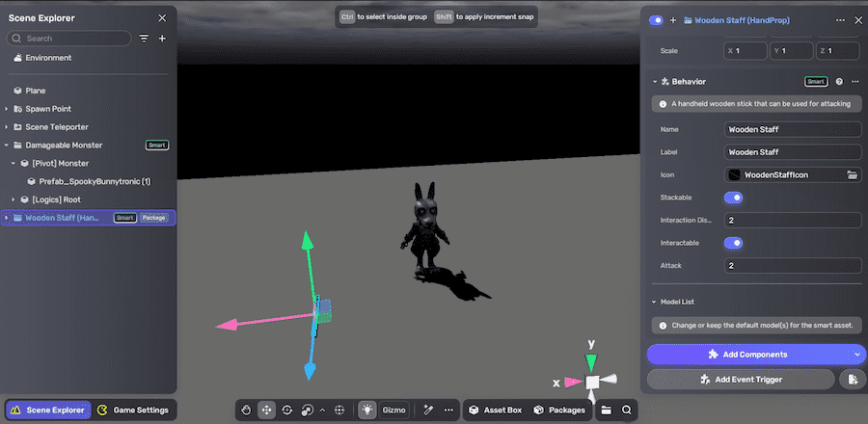Screen dimensions: 868x424
Task: Disable the Wooden Staff object toggle
Action: pos(657,19)
